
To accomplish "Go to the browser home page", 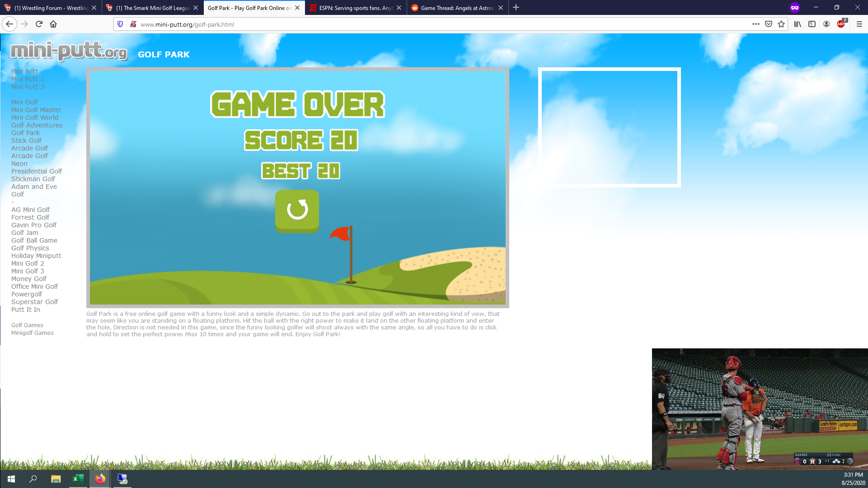I will tap(53, 24).
